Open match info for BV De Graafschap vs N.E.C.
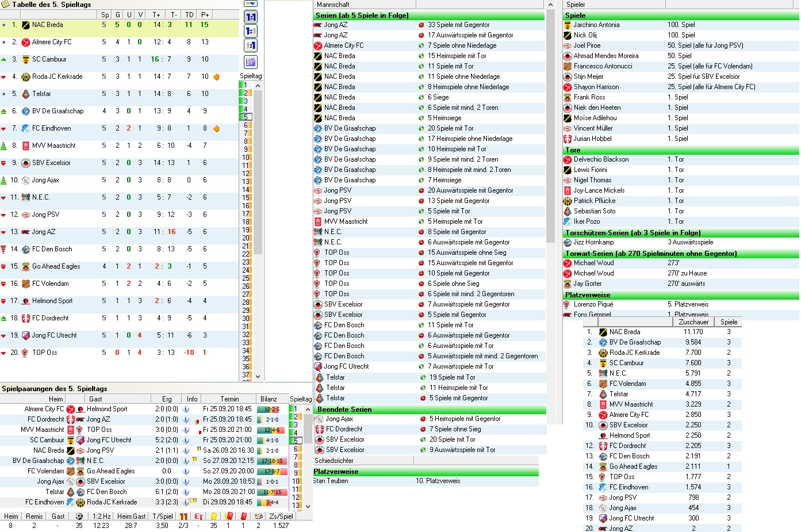801x532 pixels. coord(186,461)
